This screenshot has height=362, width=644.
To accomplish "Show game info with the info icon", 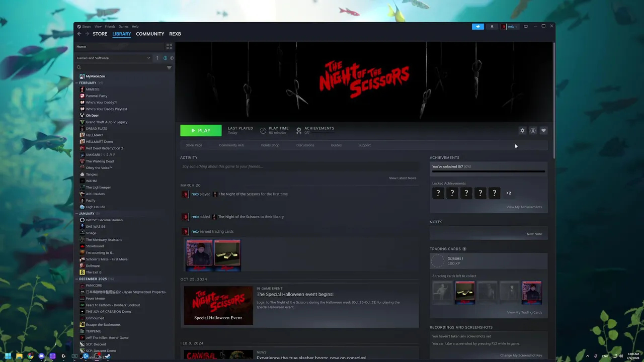I will pyautogui.click(x=533, y=131).
